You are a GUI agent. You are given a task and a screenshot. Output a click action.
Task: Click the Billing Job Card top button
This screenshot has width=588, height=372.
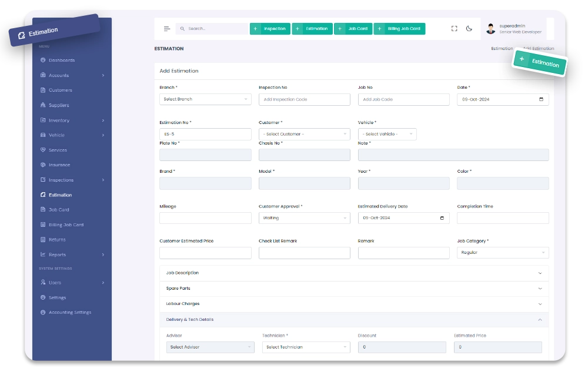(399, 28)
